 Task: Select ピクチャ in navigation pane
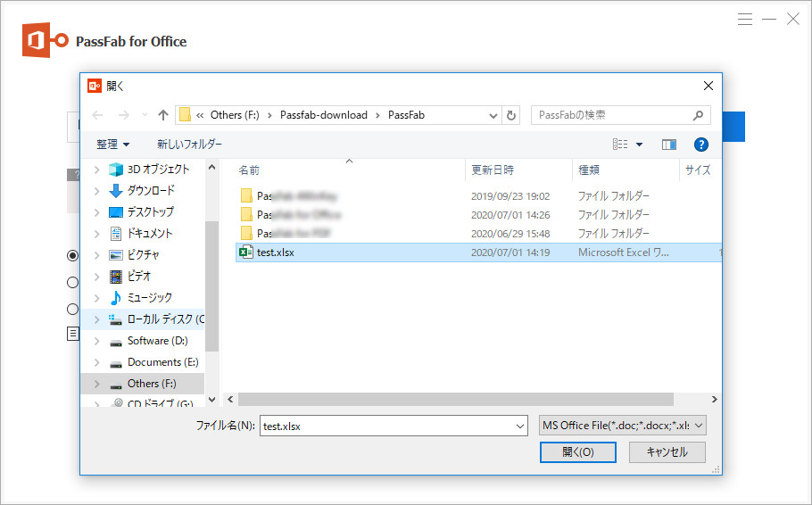click(143, 255)
